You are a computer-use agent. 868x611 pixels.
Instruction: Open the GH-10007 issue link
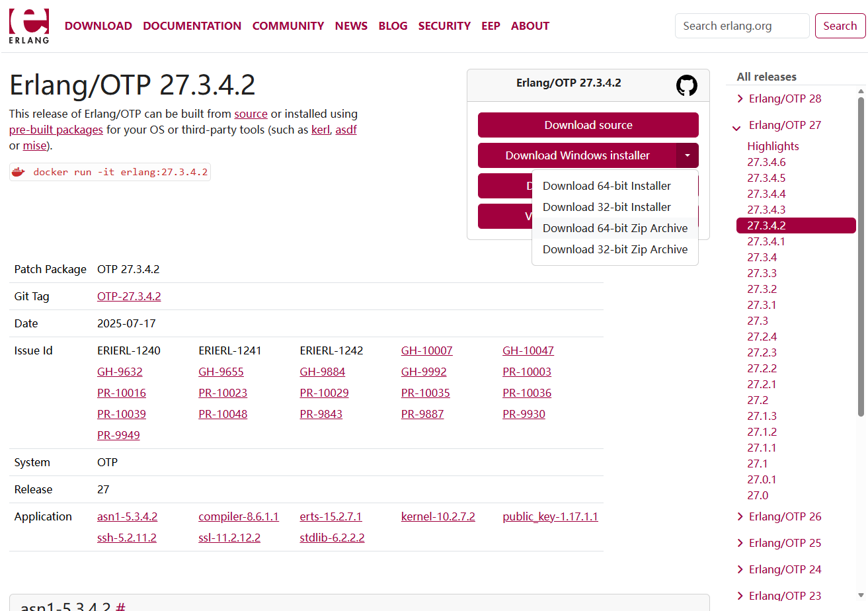point(426,350)
